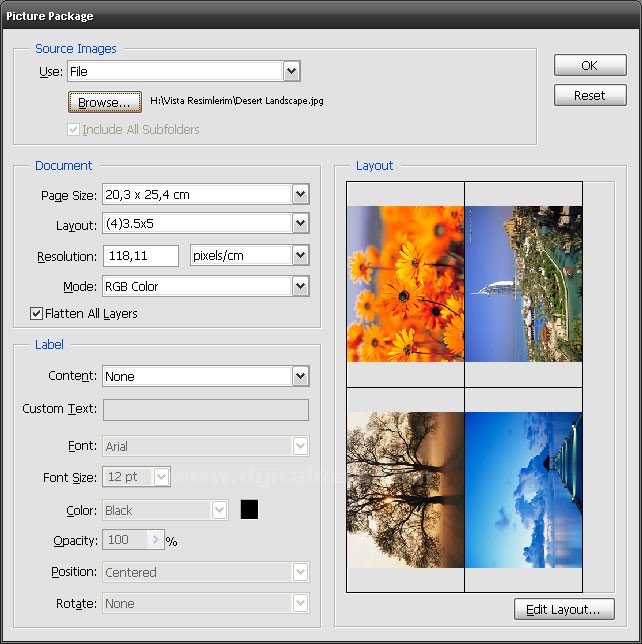642x644 pixels.
Task: Select the orange flowers layout thumbnail
Action: (x=405, y=284)
